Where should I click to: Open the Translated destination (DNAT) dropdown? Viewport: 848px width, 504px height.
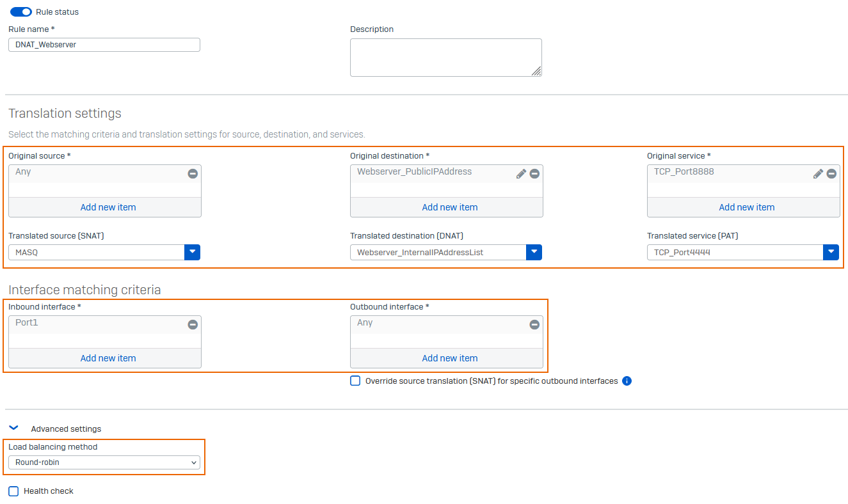(x=534, y=252)
